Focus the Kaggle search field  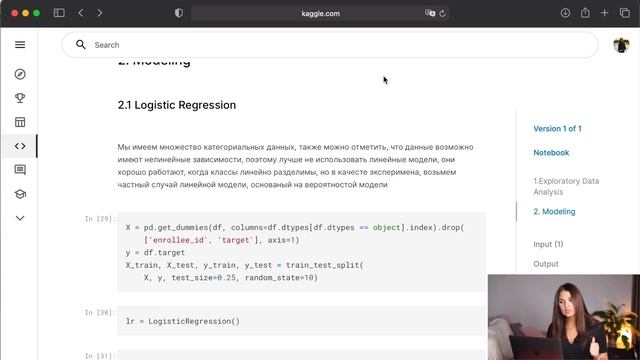click(x=330, y=44)
